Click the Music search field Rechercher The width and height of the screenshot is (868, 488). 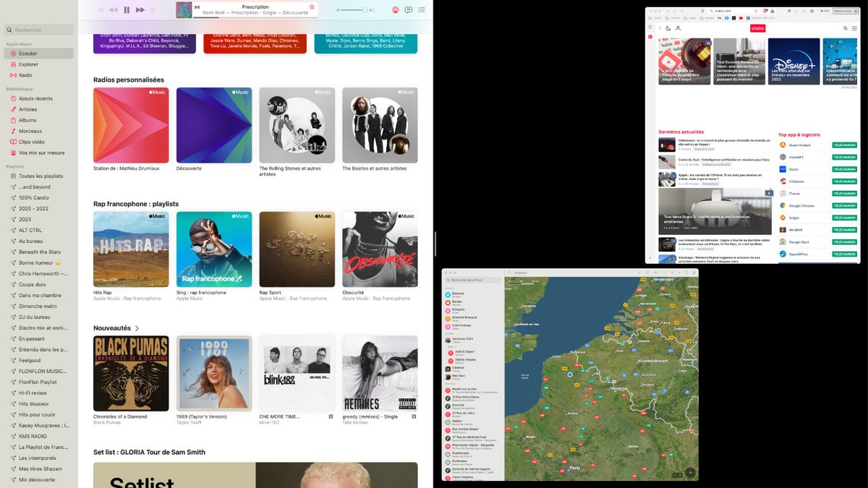click(x=39, y=30)
